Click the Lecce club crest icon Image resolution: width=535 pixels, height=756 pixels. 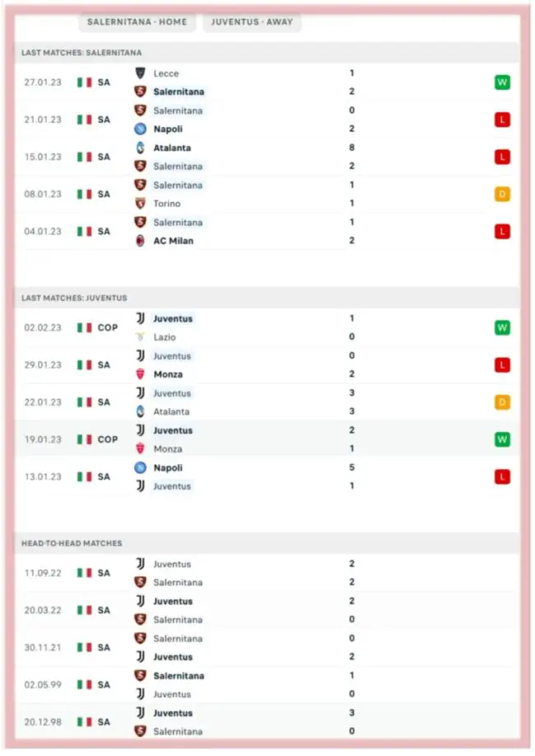coord(141,73)
